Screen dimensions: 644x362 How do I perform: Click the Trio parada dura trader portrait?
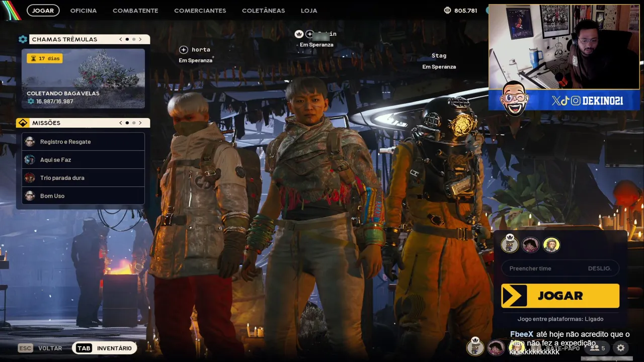point(30,178)
